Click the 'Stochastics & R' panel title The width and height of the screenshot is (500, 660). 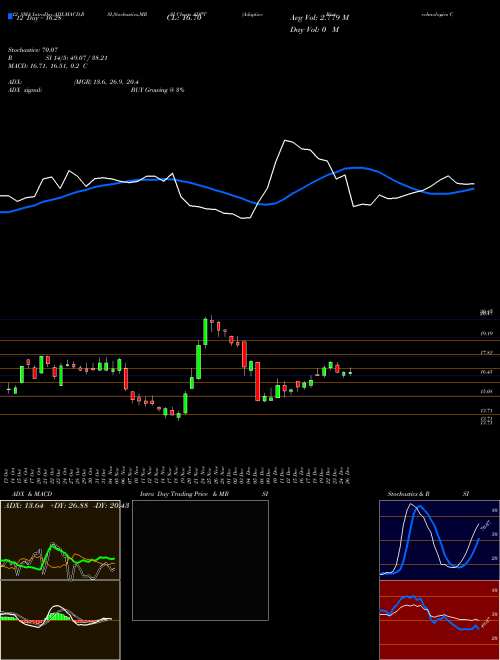click(x=409, y=494)
